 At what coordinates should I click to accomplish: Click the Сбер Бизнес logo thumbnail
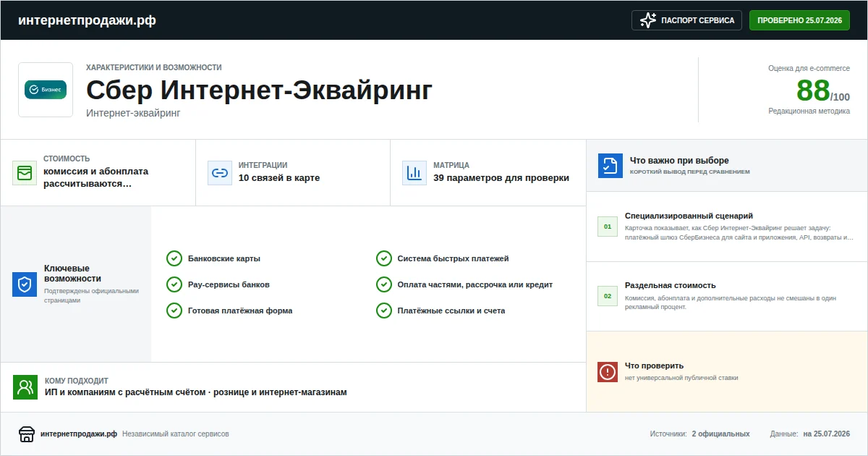[x=46, y=90]
